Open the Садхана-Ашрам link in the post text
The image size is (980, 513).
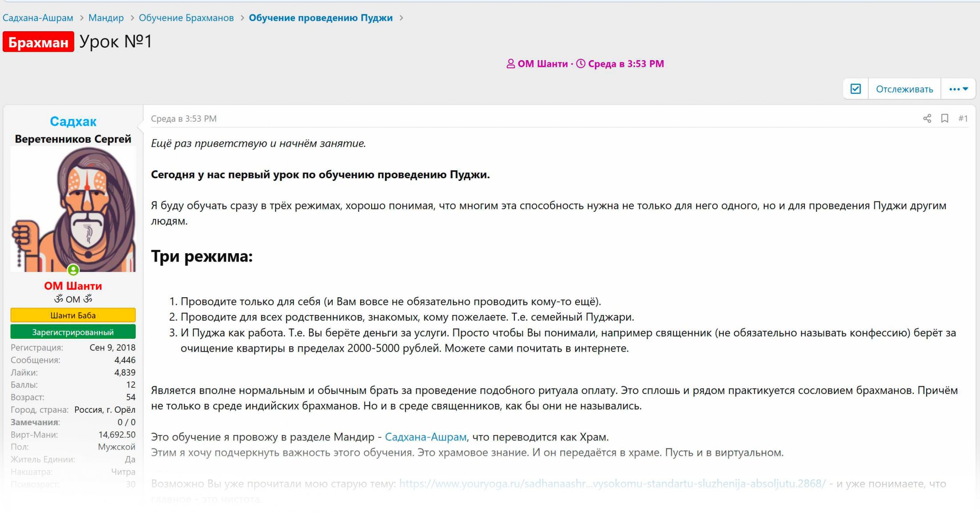point(426,437)
